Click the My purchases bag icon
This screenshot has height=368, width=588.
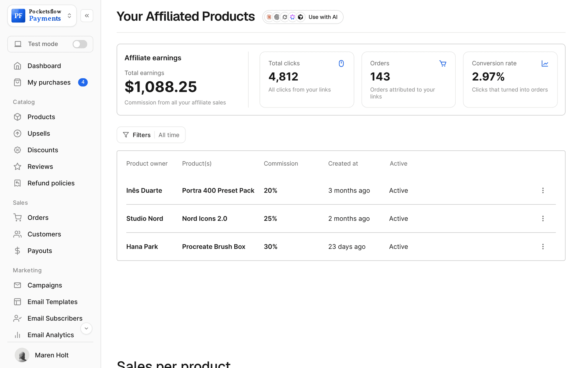tap(18, 83)
